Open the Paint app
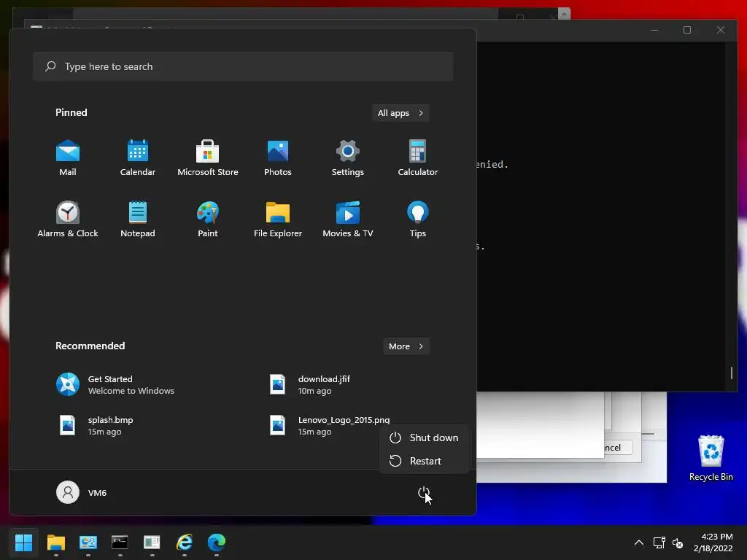This screenshot has width=747, height=560. coord(208,219)
